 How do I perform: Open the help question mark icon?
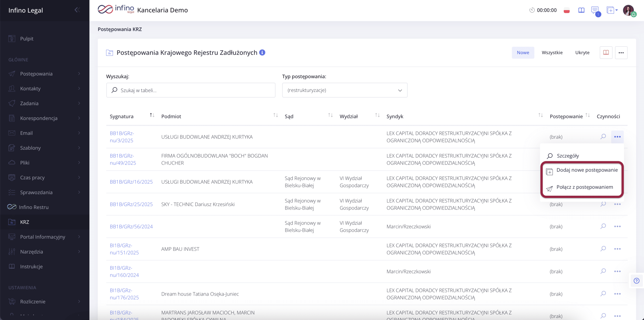click(636, 281)
